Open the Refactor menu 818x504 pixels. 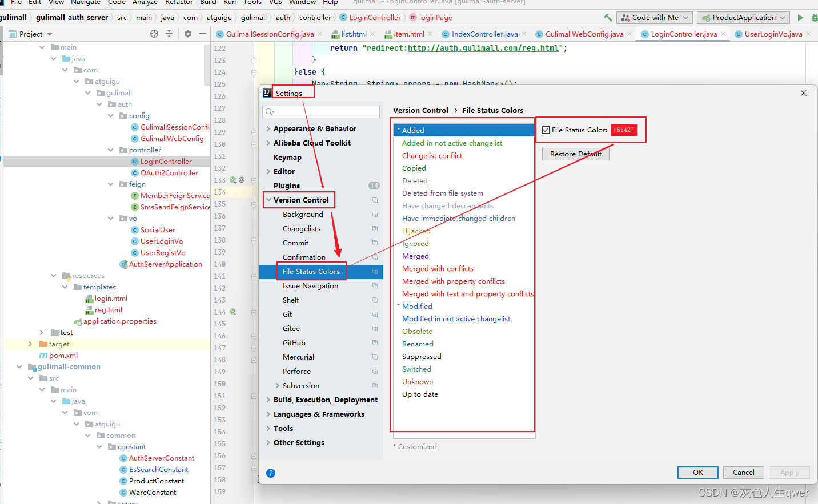coord(179,2)
